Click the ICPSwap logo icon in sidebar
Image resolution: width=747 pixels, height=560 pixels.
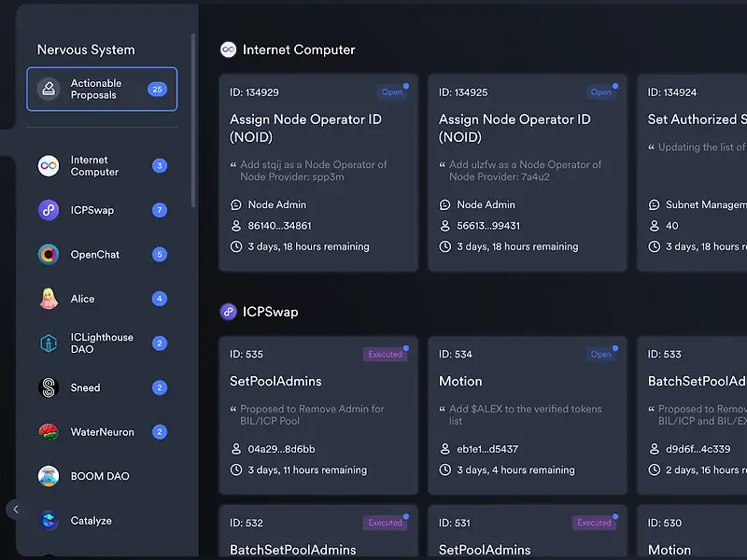[49, 210]
